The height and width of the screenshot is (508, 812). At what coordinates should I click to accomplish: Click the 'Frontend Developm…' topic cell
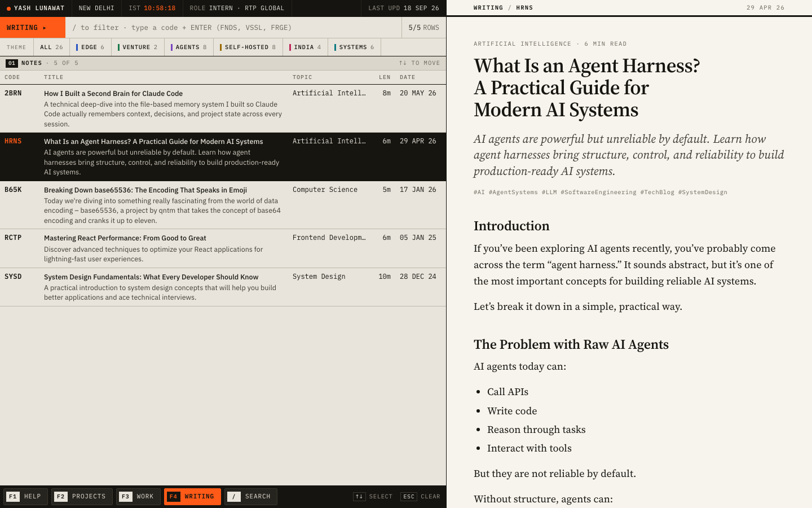point(329,238)
